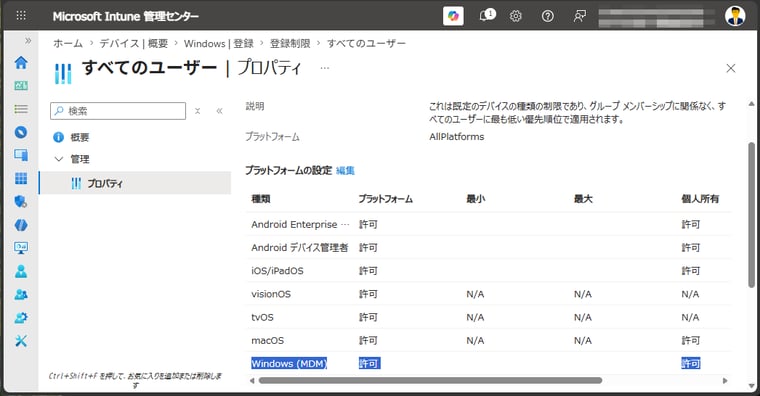Click the 登録制限 breadcrumb

pos(290,44)
